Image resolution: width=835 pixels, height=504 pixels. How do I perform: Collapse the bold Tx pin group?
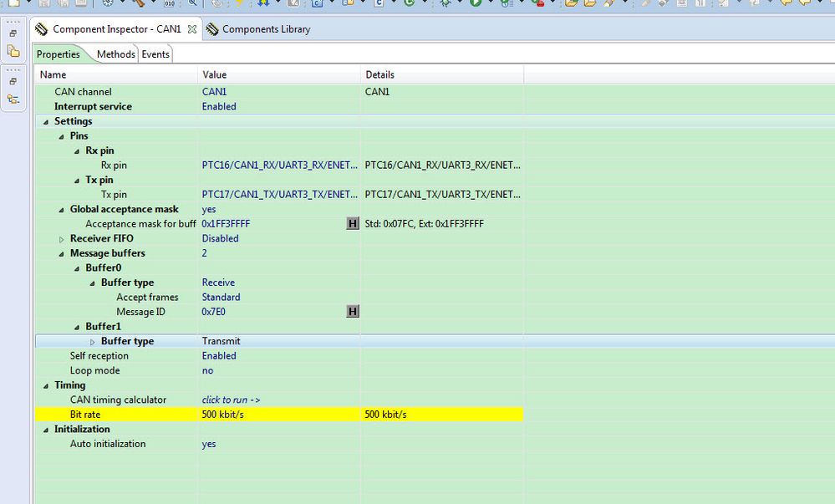(77, 181)
